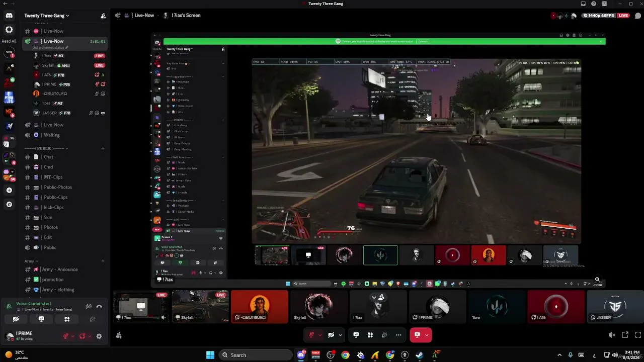Select the JASSER participant tile
Image resolution: width=644 pixels, height=362 pixels.
coord(615,306)
